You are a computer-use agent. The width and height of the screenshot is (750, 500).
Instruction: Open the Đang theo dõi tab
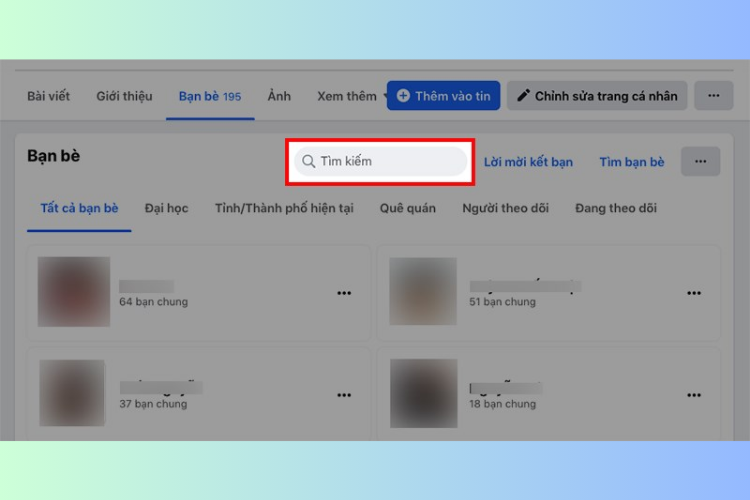(x=616, y=208)
